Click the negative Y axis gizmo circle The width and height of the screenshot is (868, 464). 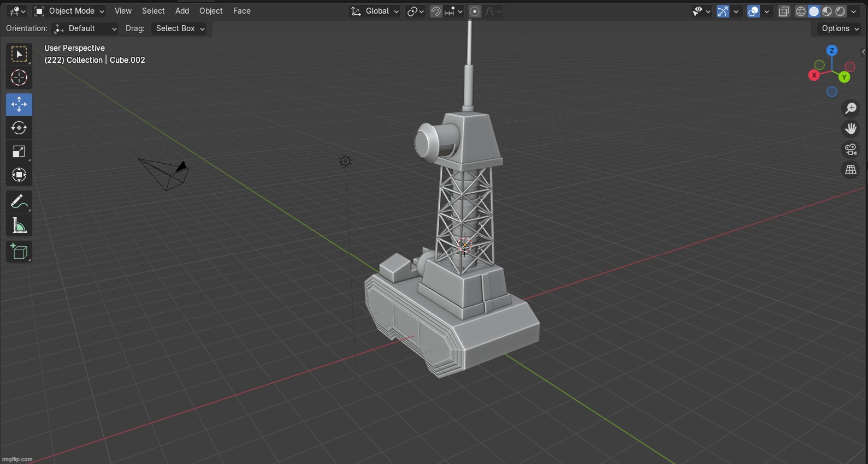click(819, 65)
